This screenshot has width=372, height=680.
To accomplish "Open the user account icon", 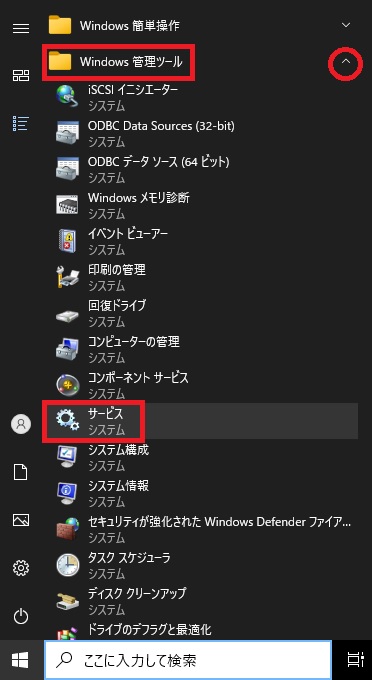I will tap(21, 424).
